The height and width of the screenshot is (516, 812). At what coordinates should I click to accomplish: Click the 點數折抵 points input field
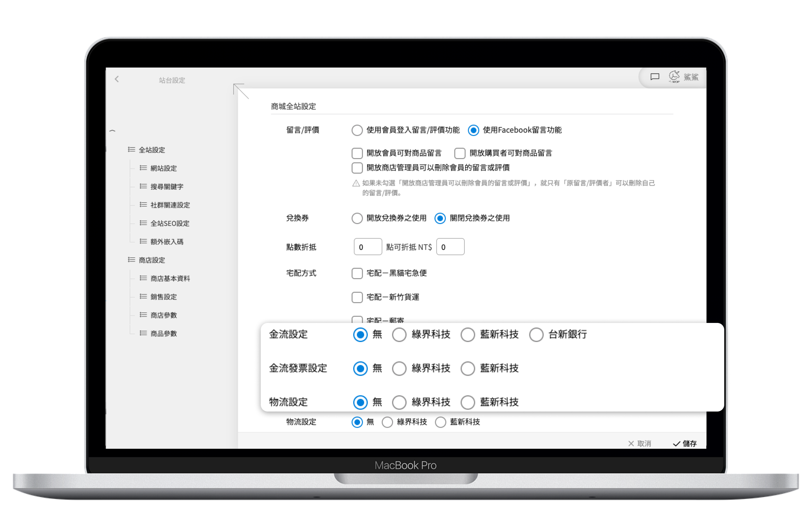[x=368, y=247]
